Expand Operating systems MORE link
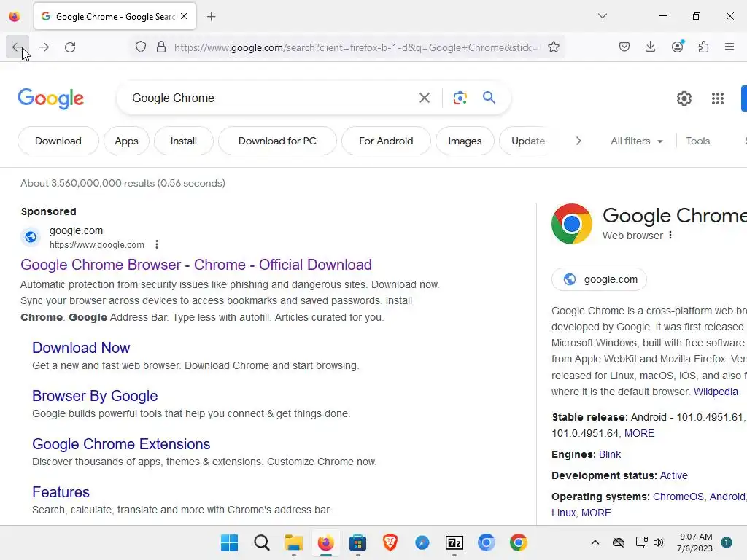Screen dimensions: 747x560 click(x=596, y=513)
